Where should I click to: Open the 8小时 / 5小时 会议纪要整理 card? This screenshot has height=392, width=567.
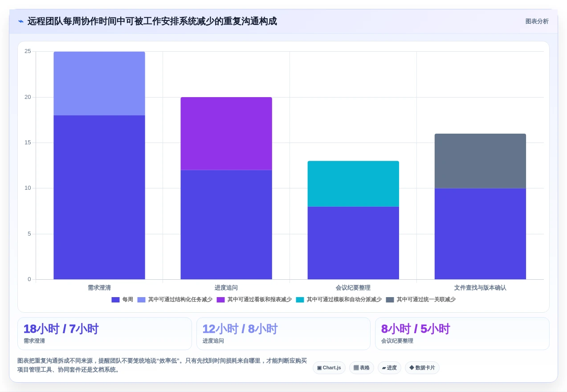(x=462, y=334)
